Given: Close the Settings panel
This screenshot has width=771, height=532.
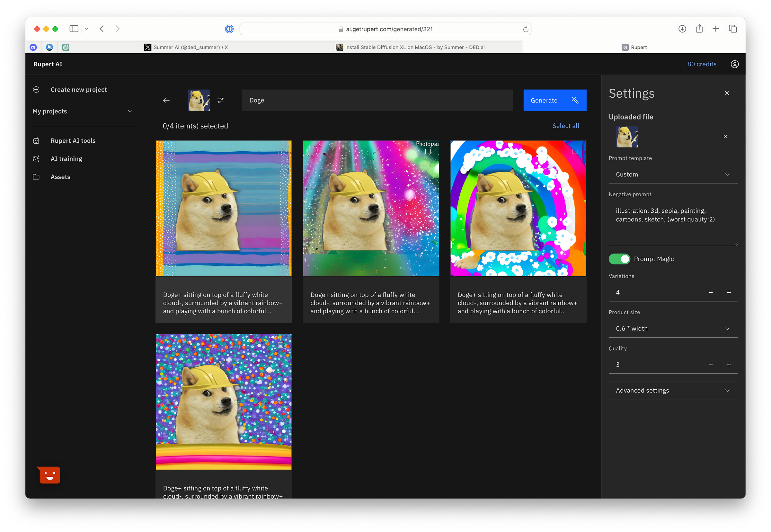Looking at the screenshot, I should 727,93.
